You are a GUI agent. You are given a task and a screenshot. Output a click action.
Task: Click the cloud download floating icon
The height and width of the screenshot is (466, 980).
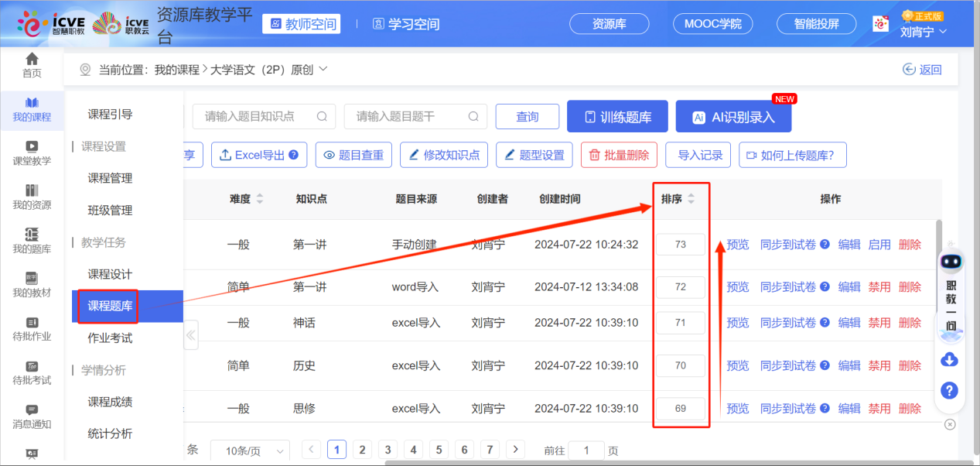pos(950,360)
